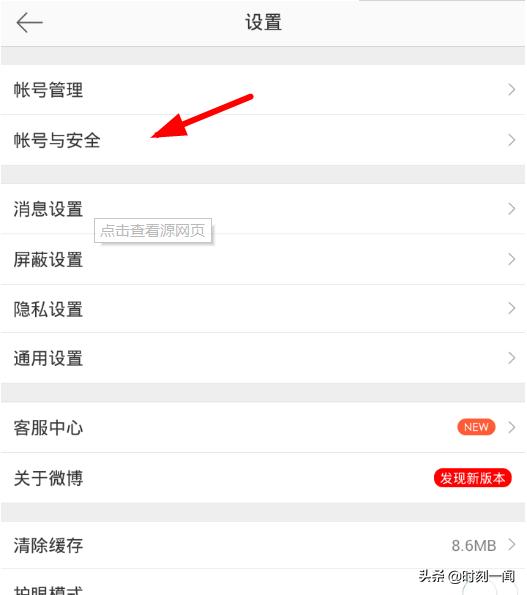Expand chevron beside 帐号与安全
Image resolution: width=527 pixels, height=595 pixels.
click(511, 140)
